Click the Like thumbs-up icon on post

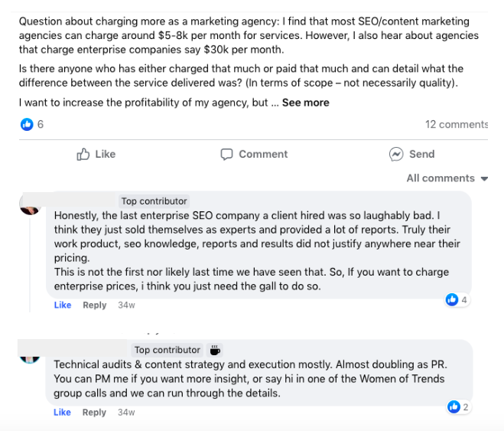coord(83,155)
